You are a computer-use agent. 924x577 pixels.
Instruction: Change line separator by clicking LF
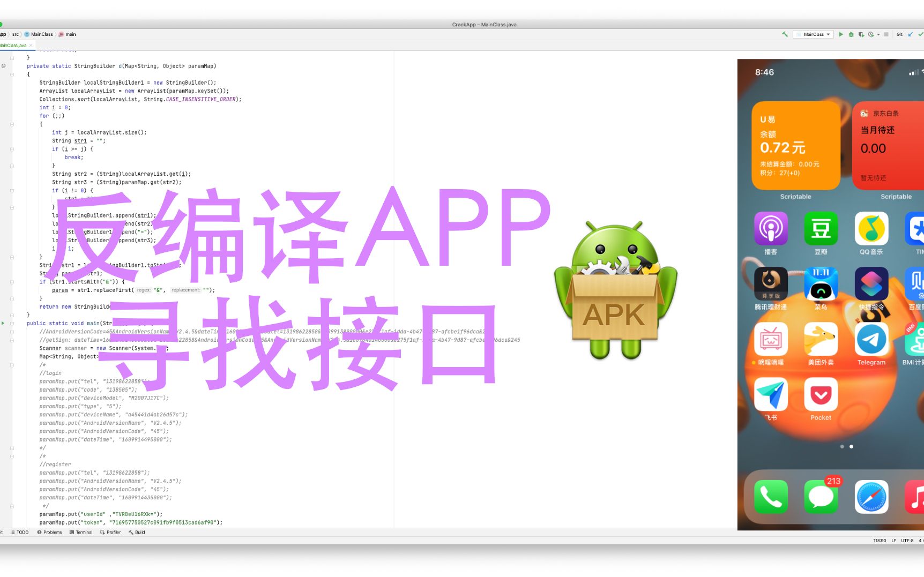894,540
